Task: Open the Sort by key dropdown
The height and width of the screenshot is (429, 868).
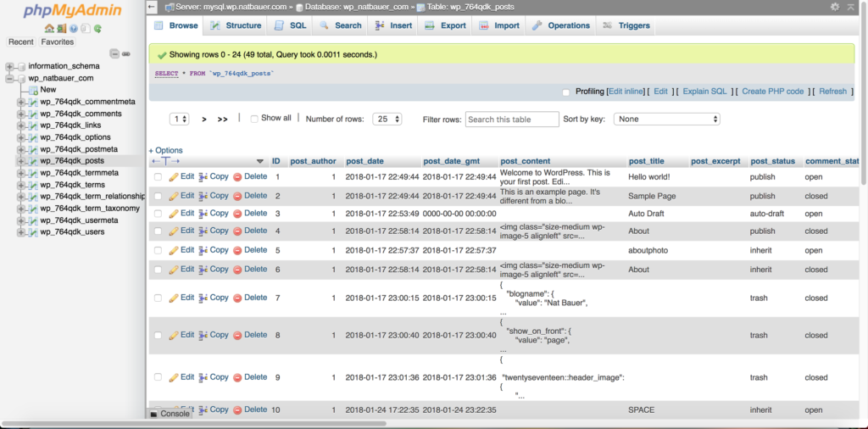Action: click(667, 119)
